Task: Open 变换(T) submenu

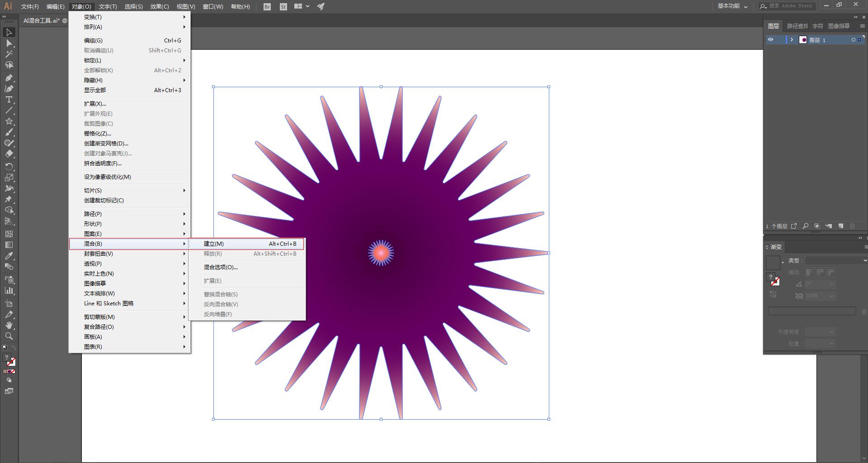Action: 130,17
